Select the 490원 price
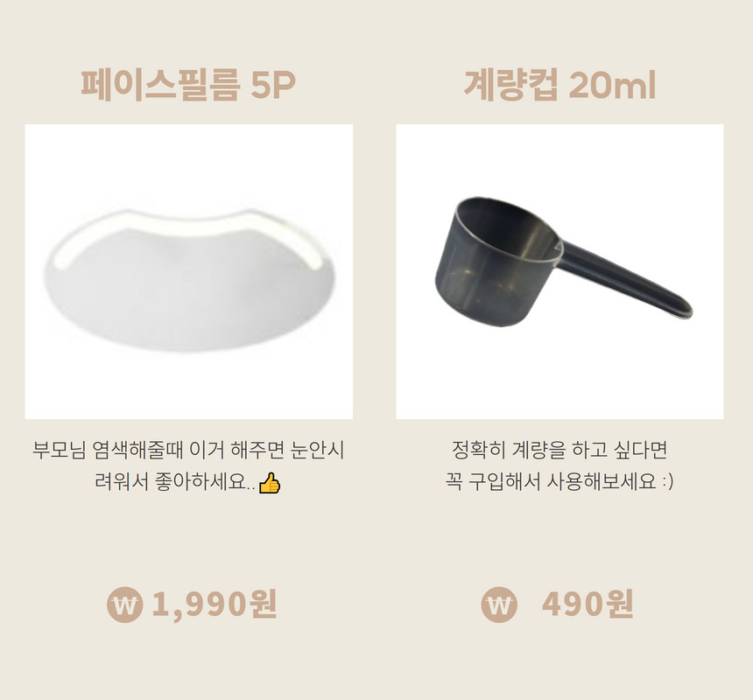The image size is (753, 700). [588, 604]
